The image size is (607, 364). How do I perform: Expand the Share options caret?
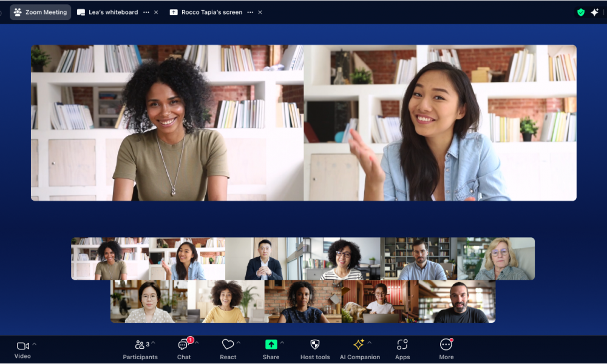[282, 343]
